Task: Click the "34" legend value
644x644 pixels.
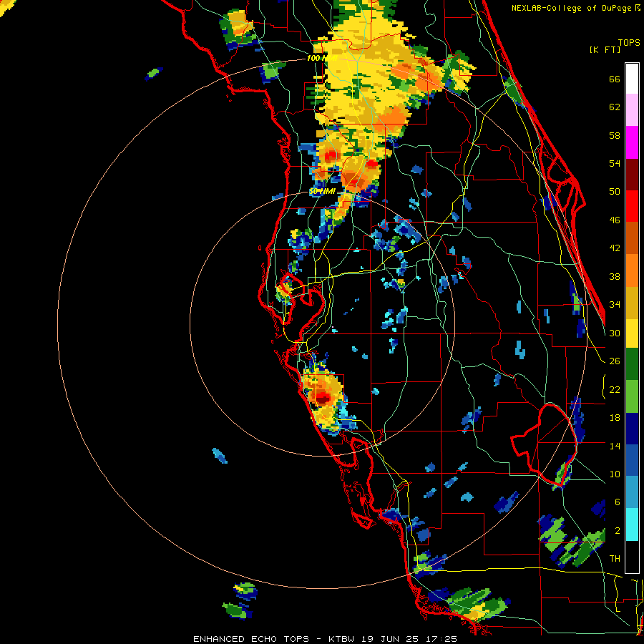Action: point(615,305)
